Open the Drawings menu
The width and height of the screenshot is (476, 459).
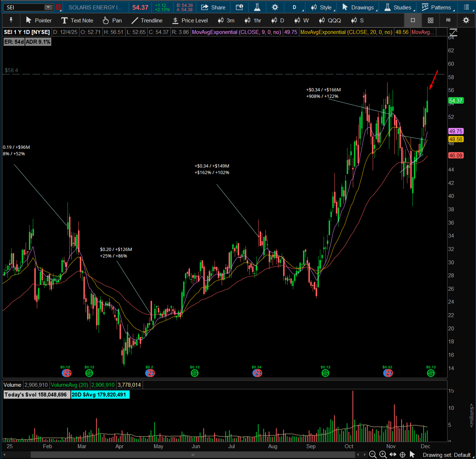(x=359, y=7)
